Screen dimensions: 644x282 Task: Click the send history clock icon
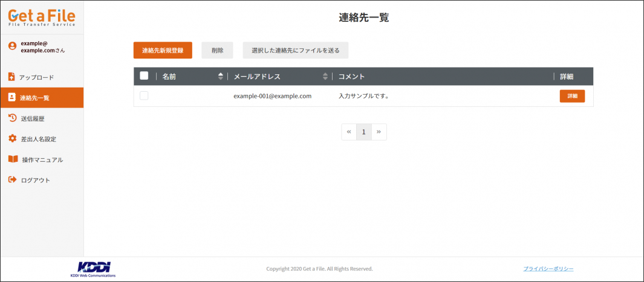tap(11, 118)
